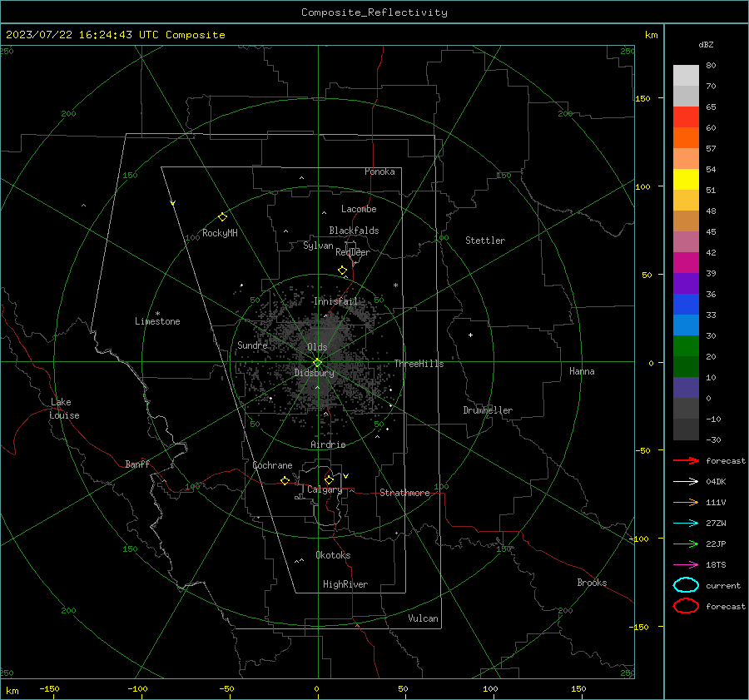Click the ThreeHills label
The height and width of the screenshot is (700, 749).
pyautogui.click(x=419, y=364)
